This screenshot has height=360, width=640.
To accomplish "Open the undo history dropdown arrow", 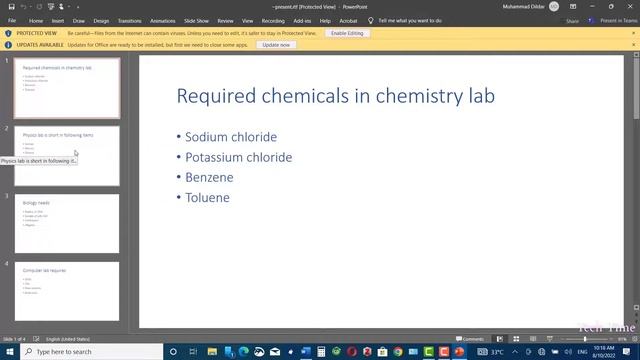I will 31,7.
